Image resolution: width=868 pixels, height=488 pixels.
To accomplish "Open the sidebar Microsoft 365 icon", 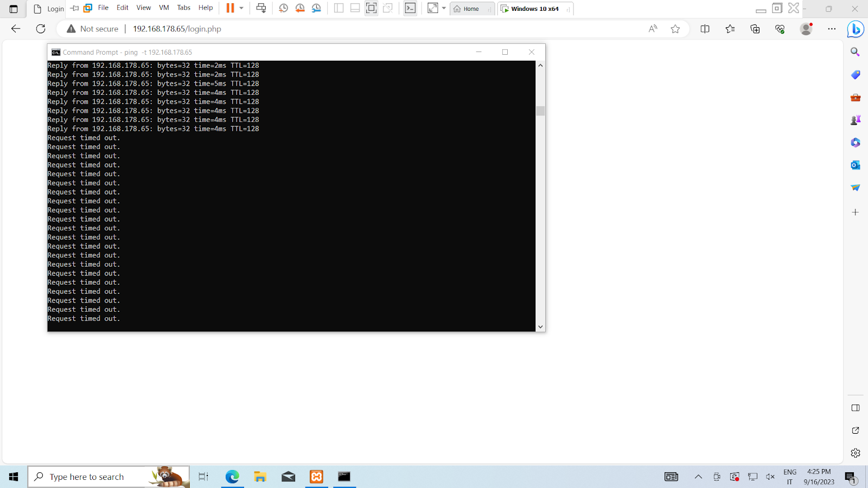I will click(x=856, y=143).
